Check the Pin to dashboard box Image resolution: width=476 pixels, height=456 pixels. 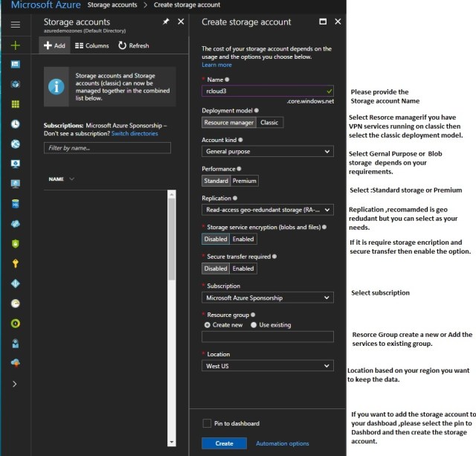[x=207, y=423]
